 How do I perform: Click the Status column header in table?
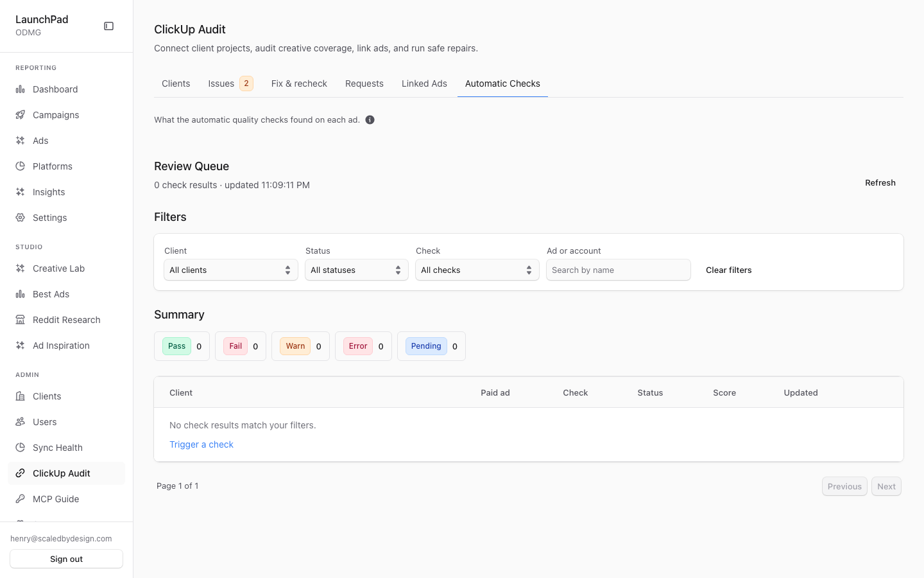(650, 392)
